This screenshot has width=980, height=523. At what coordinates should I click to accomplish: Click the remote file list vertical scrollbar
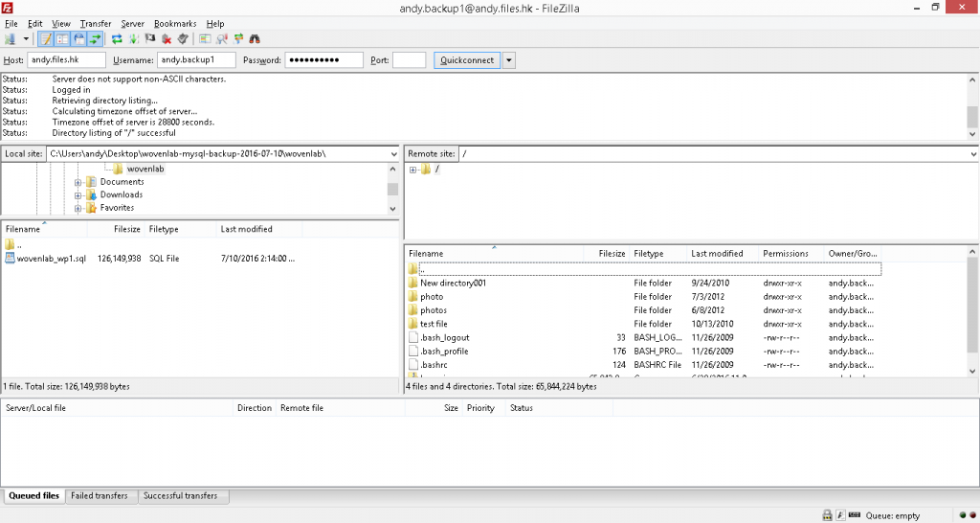[x=972, y=311]
